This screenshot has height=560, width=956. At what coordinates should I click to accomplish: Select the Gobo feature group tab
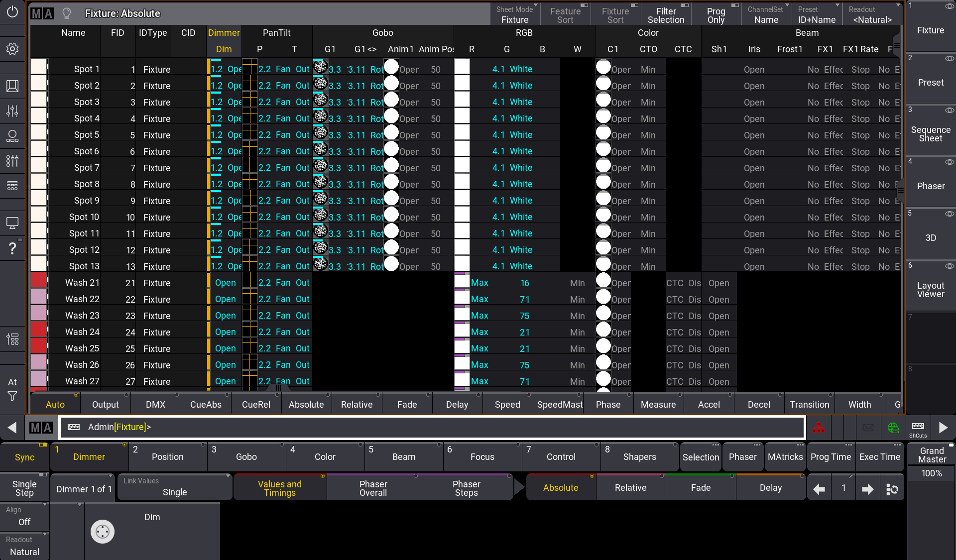(x=246, y=456)
